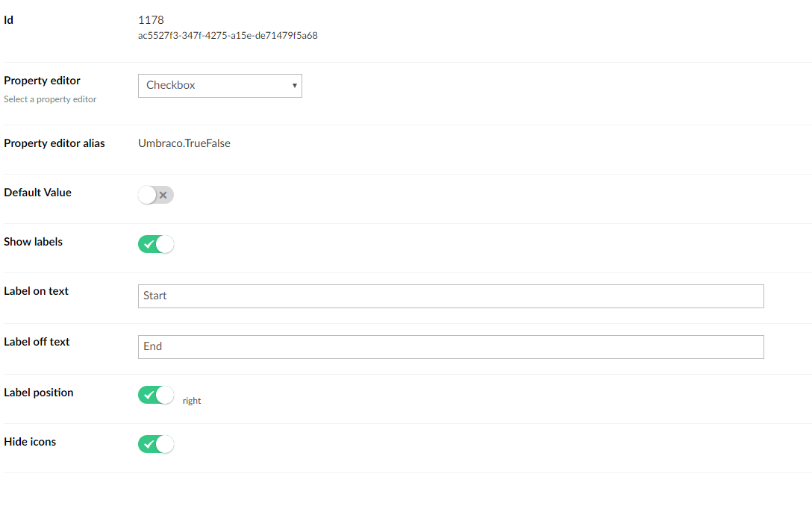Viewport: 812px width, 512px height.
Task: Click the Default Value toggle knob
Action: [x=148, y=194]
